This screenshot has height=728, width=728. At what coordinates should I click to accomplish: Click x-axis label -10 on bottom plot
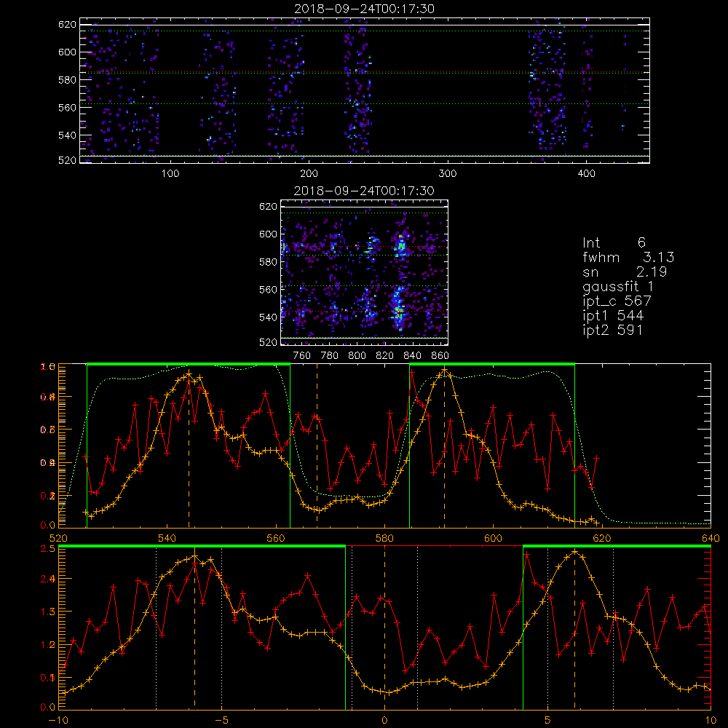tap(58, 720)
